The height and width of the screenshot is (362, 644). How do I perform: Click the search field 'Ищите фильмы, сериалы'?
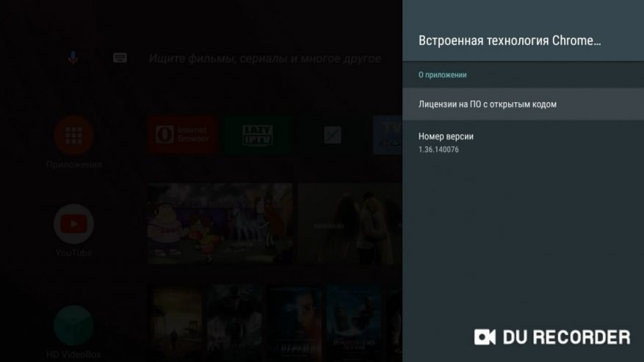(x=265, y=58)
